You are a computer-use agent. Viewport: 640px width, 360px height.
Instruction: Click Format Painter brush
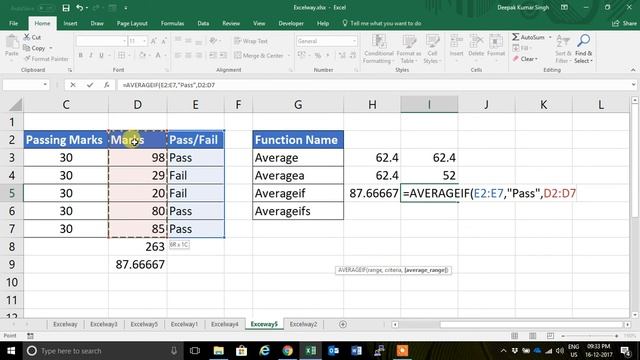(x=46, y=59)
